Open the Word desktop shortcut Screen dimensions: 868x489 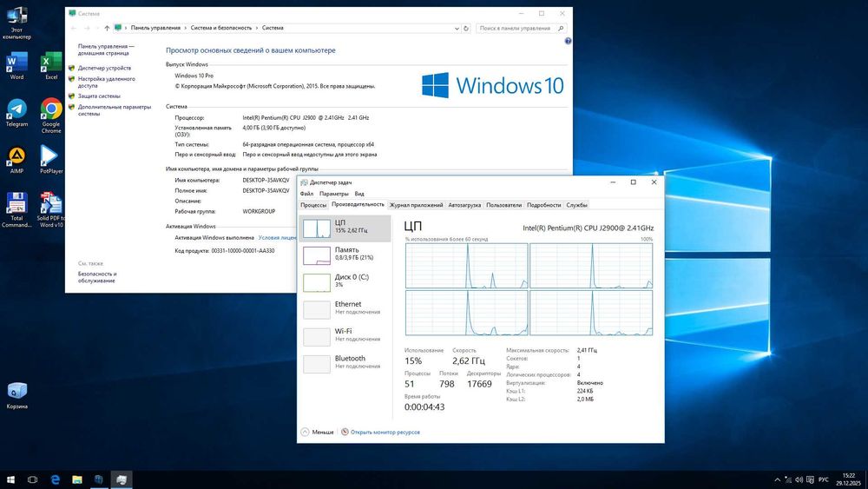16,66
